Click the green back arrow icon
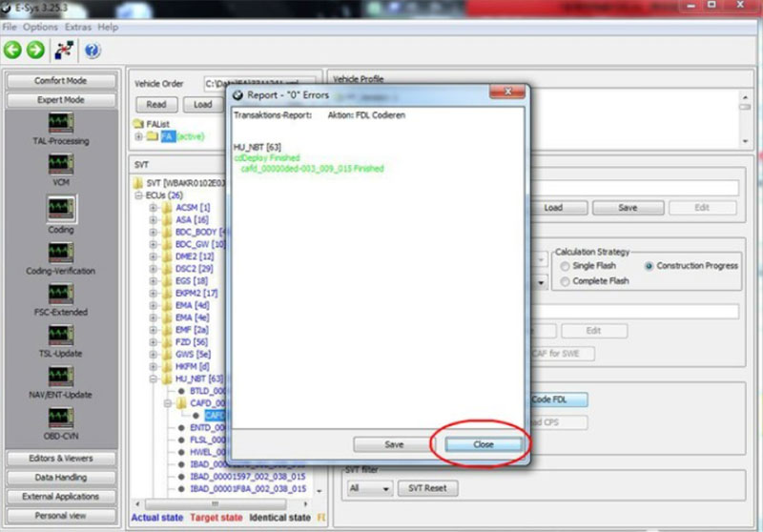This screenshot has height=532, width=763. pos(12,51)
